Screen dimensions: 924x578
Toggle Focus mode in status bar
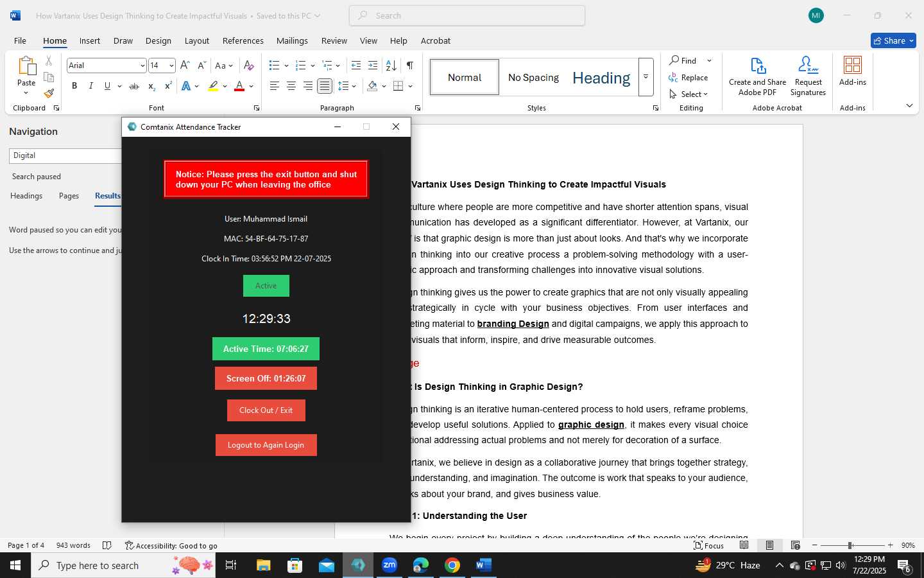point(709,545)
